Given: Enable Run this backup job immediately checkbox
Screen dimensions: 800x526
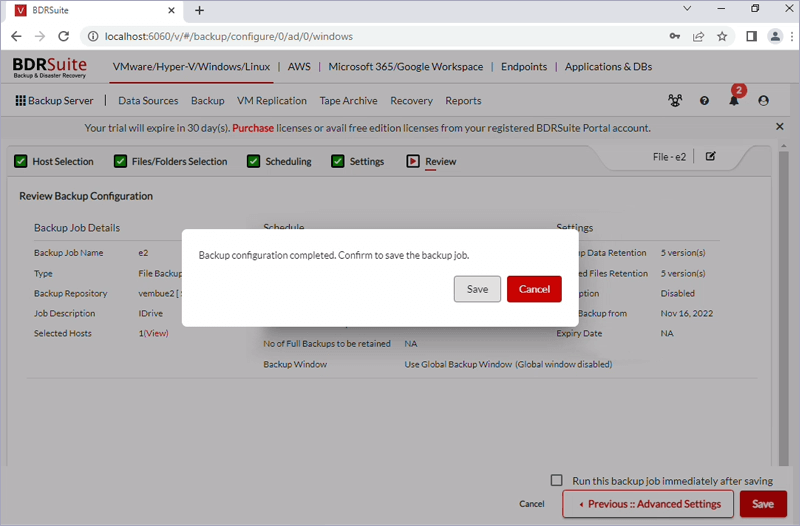Looking at the screenshot, I should [x=557, y=480].
